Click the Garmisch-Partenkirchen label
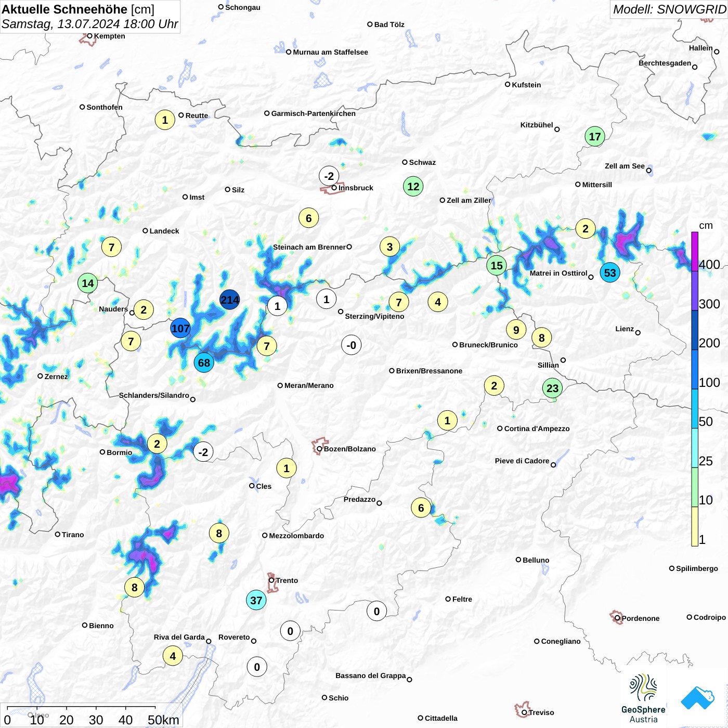This screenshot has height=728, width=728. [x=314, y=113]
